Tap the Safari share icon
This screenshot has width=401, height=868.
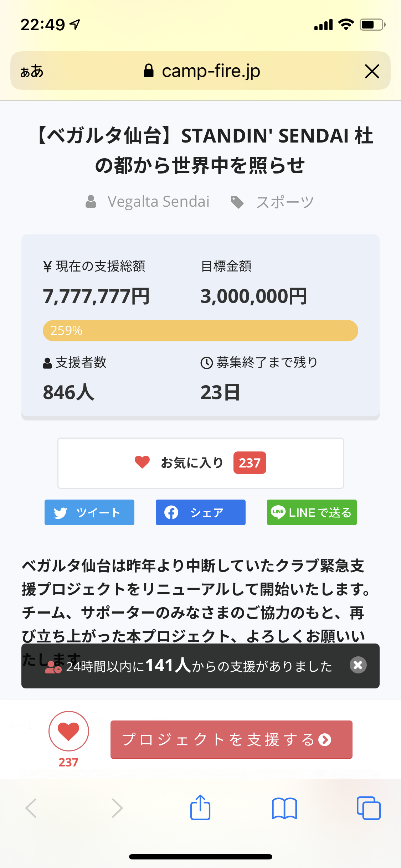[x=200, y=807]
